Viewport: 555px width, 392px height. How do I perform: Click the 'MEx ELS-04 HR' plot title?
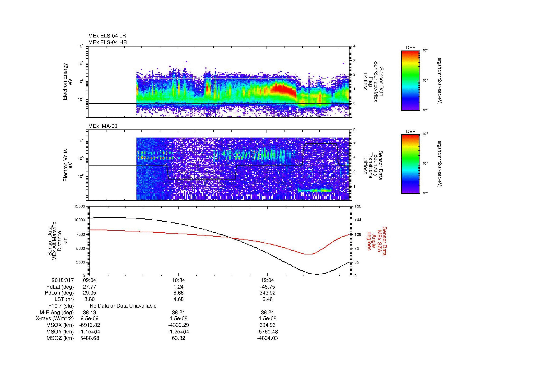[x=107, y=42]
